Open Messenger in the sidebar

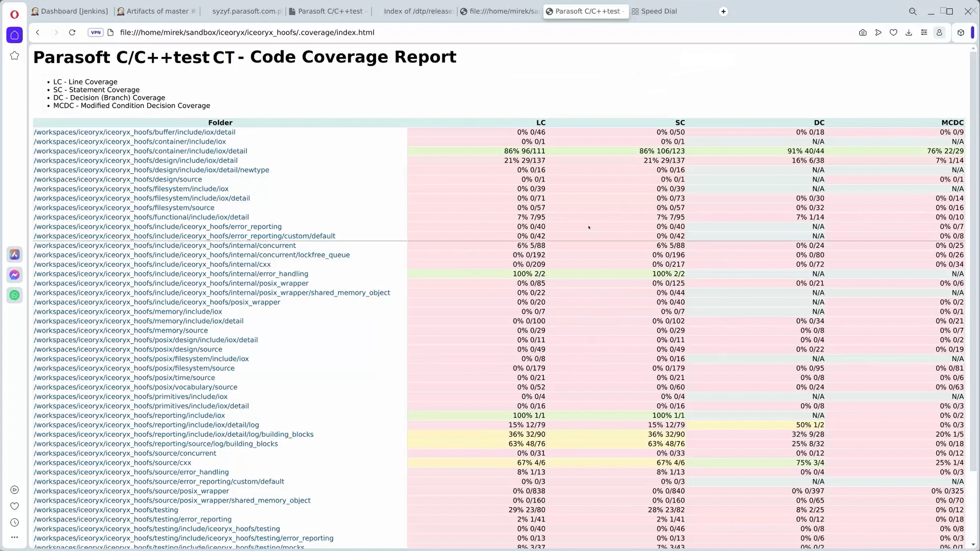tap(14, 275)
